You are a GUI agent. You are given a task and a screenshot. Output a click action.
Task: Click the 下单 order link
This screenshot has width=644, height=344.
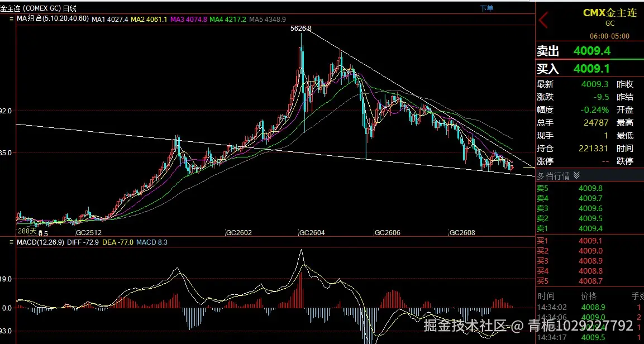(x=486, y=8)
